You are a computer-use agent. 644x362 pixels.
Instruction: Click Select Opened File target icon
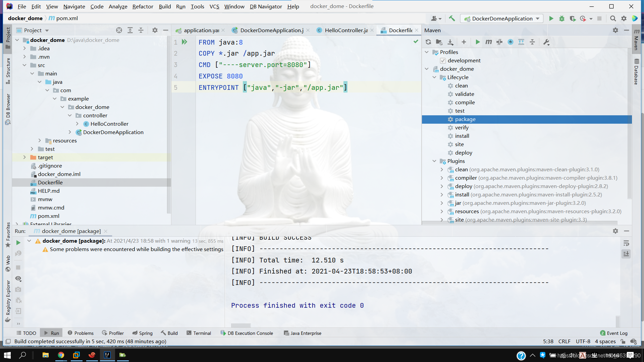point(119,30)
